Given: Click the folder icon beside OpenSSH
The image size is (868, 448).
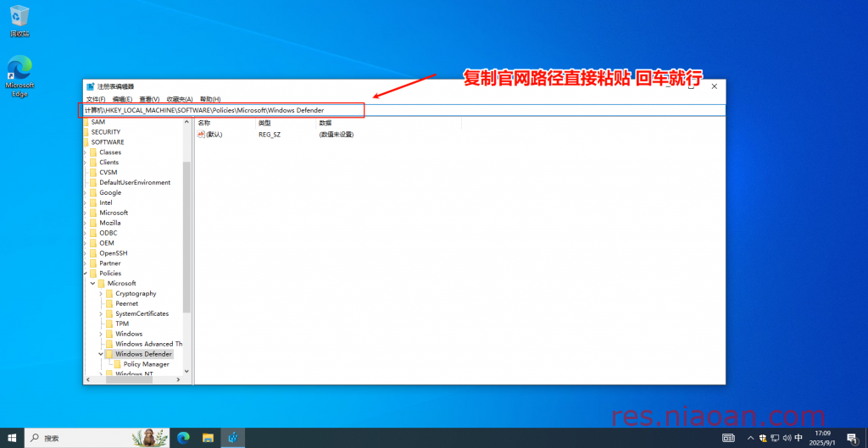Looking at the screenshot, I should pos(93,252).
